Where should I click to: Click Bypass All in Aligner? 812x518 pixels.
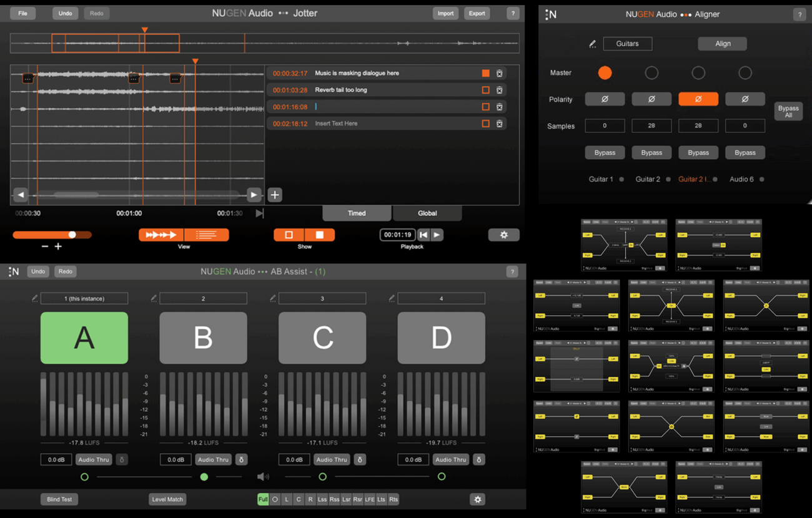click(788, 112)
